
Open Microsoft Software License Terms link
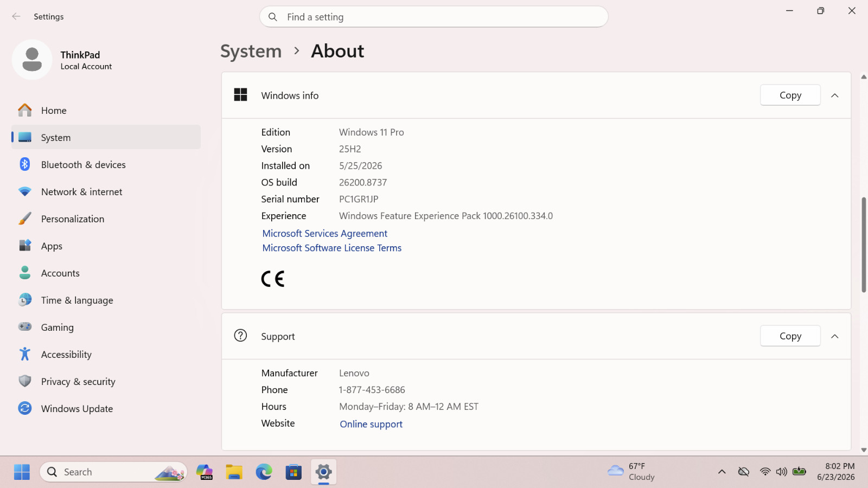click(x=331, y=248)
